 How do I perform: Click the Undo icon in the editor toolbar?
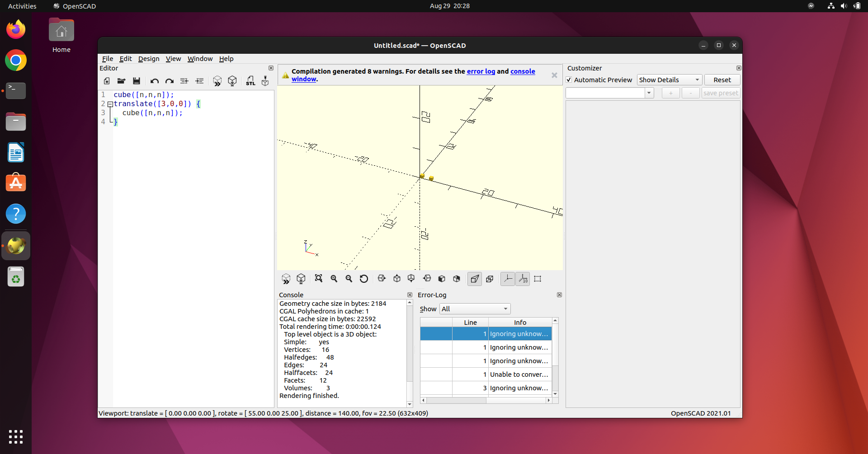coord(155,81)
